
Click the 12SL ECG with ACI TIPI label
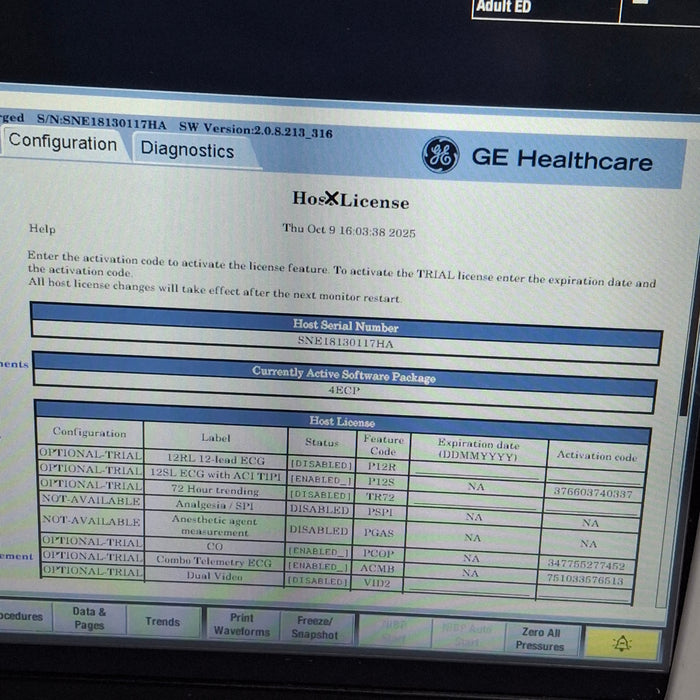[x=215, y=474]
